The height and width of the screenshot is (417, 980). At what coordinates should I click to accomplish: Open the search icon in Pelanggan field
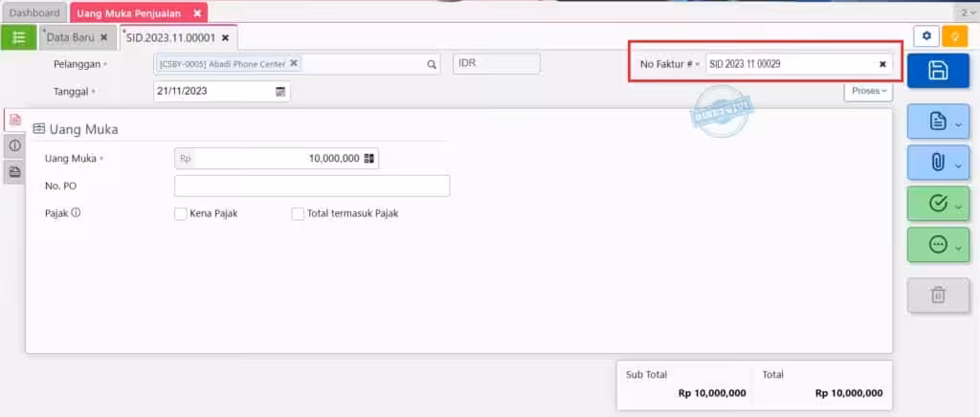tap(432, 64)
